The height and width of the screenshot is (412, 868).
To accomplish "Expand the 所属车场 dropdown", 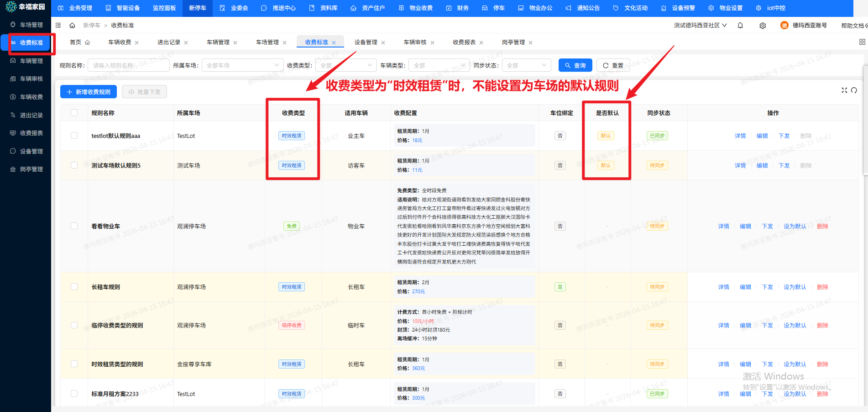I will pos(242,65).
